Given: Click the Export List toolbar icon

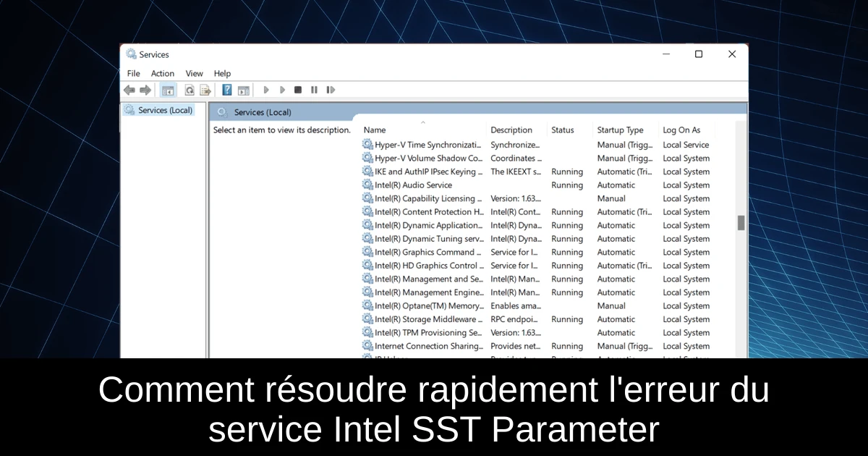Looking at the screenshot, I should tap(205, 90).
